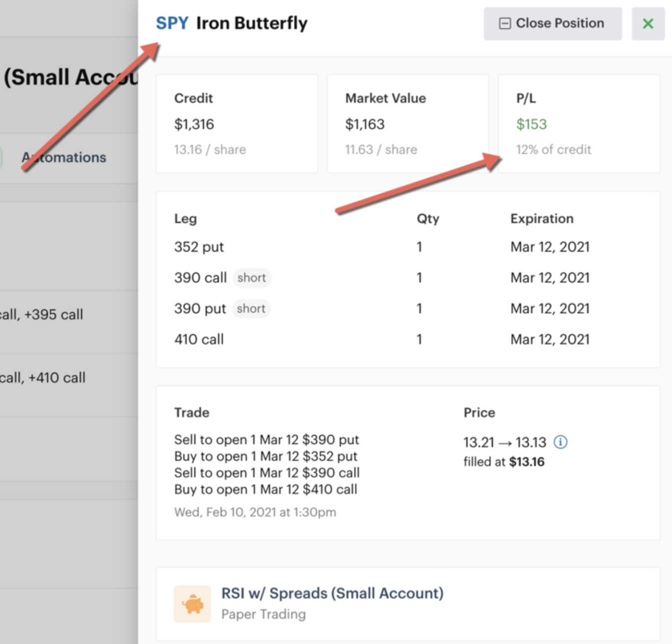672x644 pixels.
Task: Click the short badge beside 390 call
Action: tap(252, 278)
